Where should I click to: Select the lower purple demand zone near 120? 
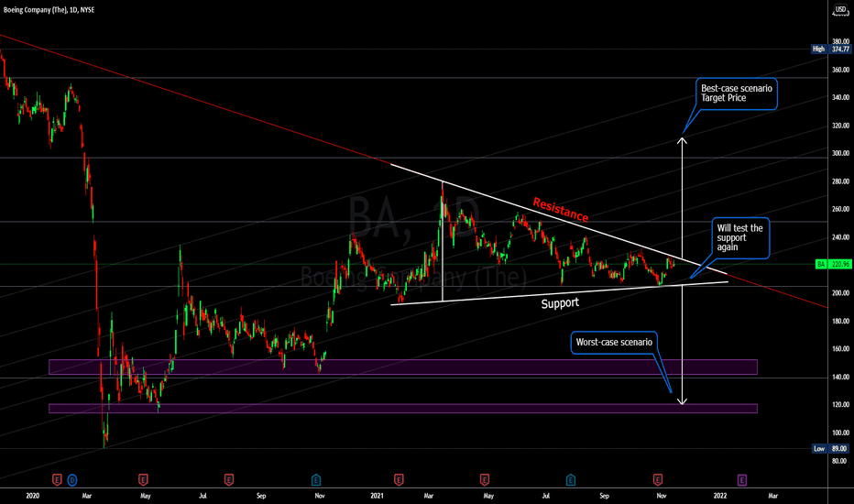click(403, 408)
